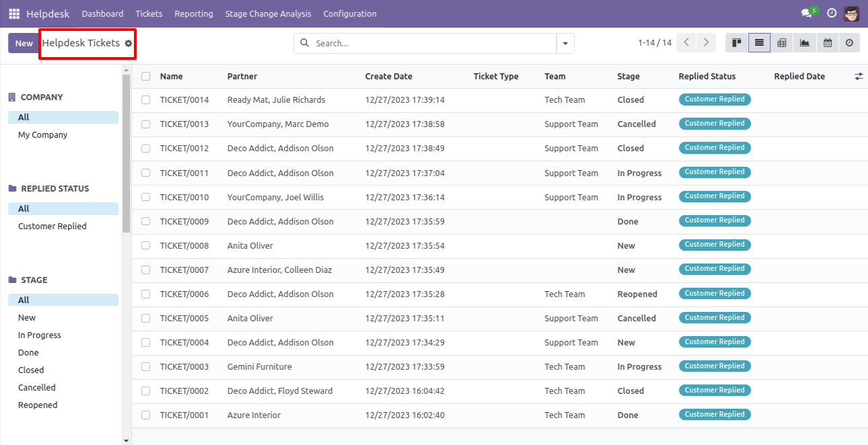
Task: Switch to Kanban view
Action: pyautogui.click(x=737, y=43)
